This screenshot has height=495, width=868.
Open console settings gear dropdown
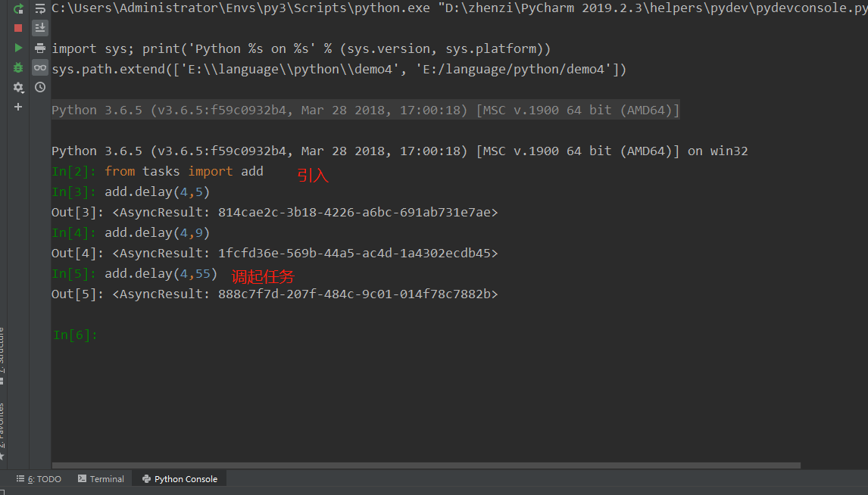pos(18,87)
